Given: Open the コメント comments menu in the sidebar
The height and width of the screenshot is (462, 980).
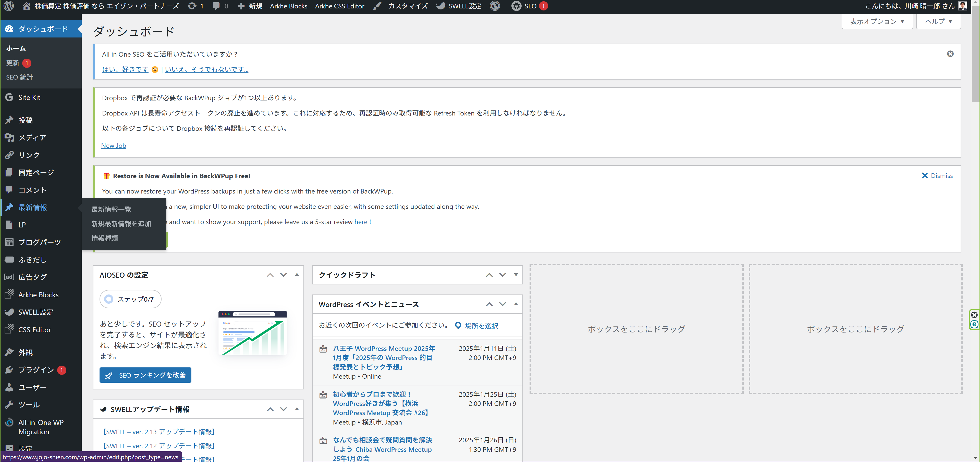Looking at the screenshot, I should [41, 190].
